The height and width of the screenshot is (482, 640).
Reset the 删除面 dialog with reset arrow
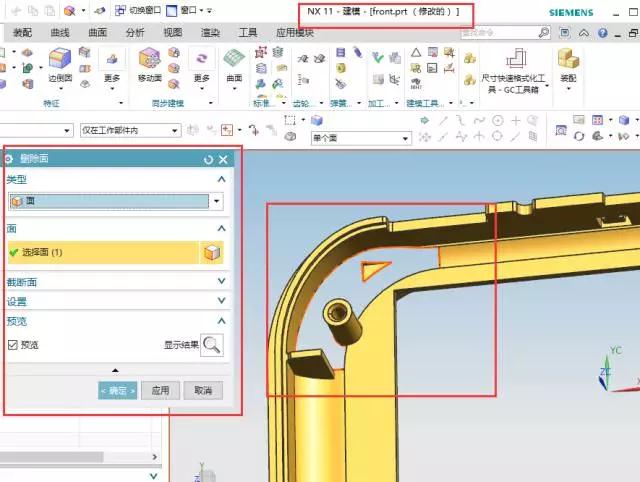click(208, 159)
